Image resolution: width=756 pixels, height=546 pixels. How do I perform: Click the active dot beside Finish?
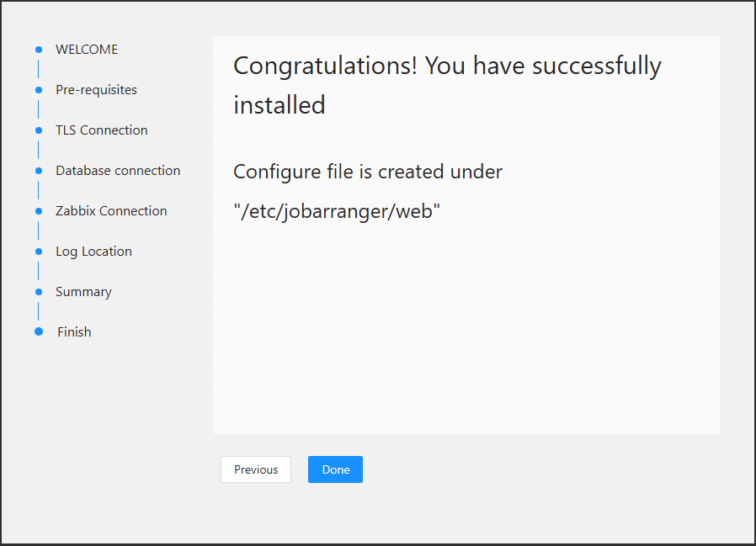coord(39,331)
